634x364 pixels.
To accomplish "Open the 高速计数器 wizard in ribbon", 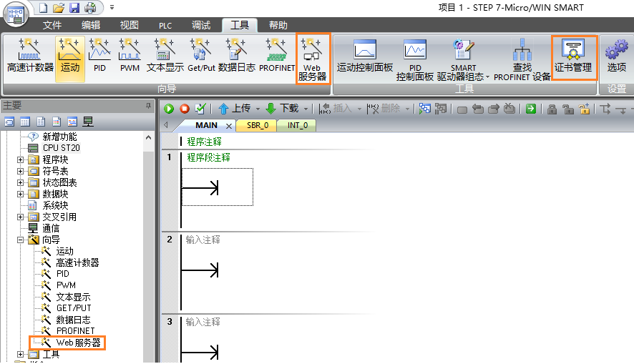I will tap(30, 57).
